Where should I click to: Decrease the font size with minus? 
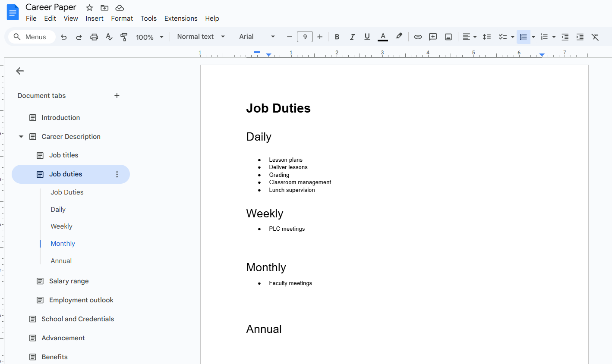(x=290, y=37)
